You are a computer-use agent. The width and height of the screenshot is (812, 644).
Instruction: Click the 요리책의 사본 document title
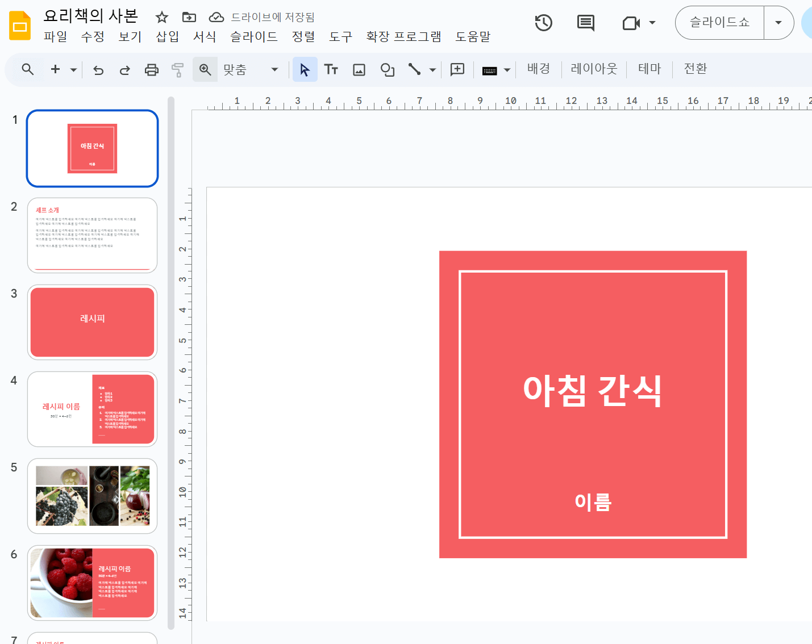[91, 16]
